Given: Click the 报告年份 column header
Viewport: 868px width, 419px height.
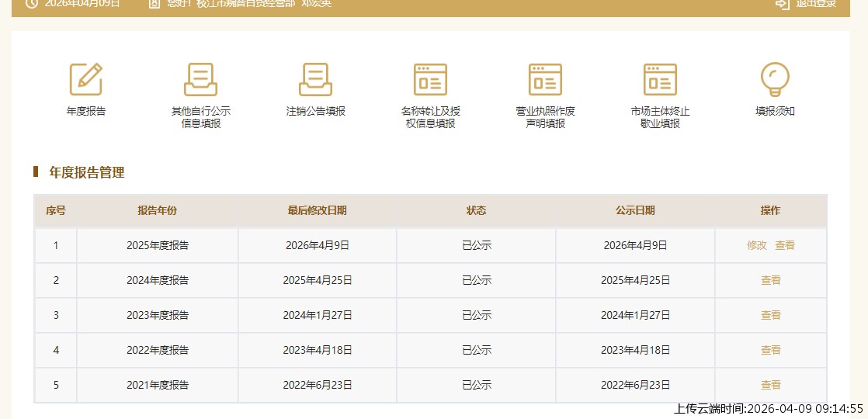Looking at the screenshot, I should pyautogui.click(x=158, y=210).
